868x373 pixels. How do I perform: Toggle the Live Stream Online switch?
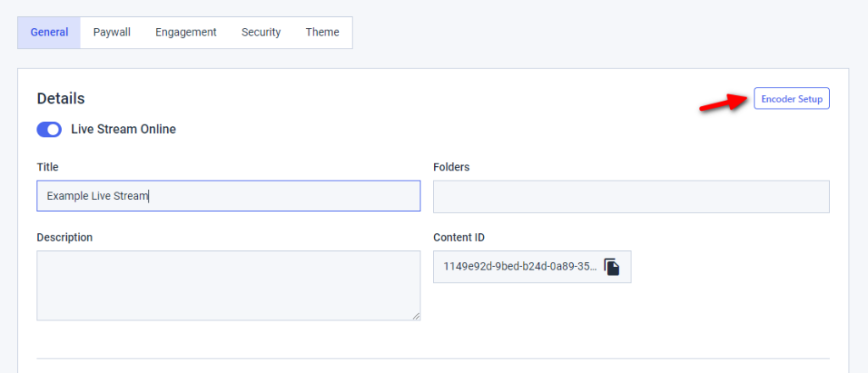click(x=49, y=130)
